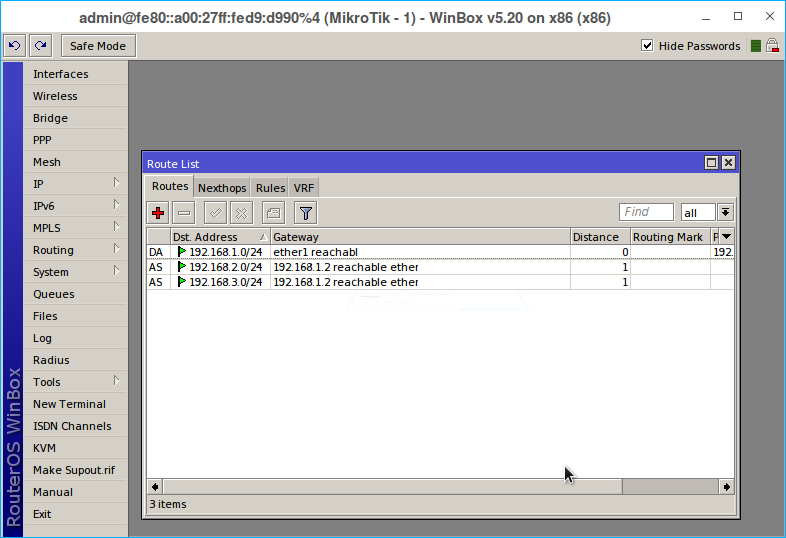Image resolution: width=786 pixels, height=538 pixels.
Task: Expand the IPv6 submenu
Action: (x=76, y=206)
